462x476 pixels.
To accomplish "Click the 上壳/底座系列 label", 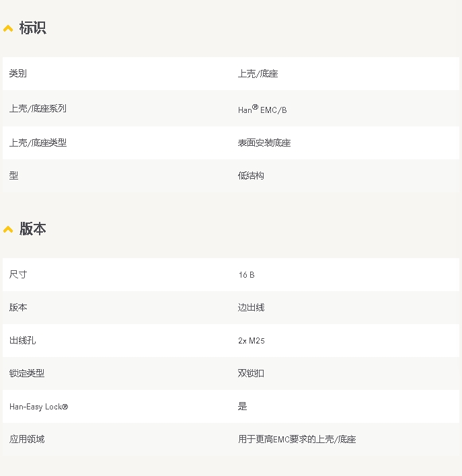I will pyautogui.click(x=38, y=108).
